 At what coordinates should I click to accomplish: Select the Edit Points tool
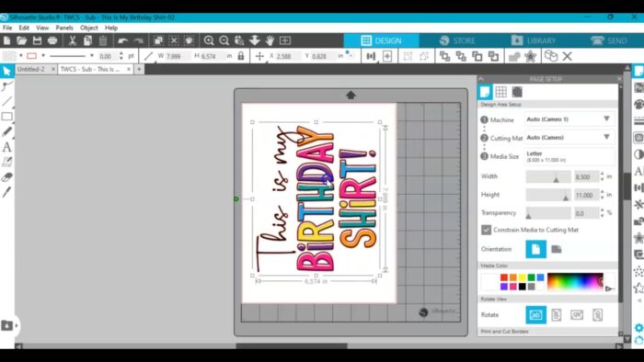pos(6,86)
